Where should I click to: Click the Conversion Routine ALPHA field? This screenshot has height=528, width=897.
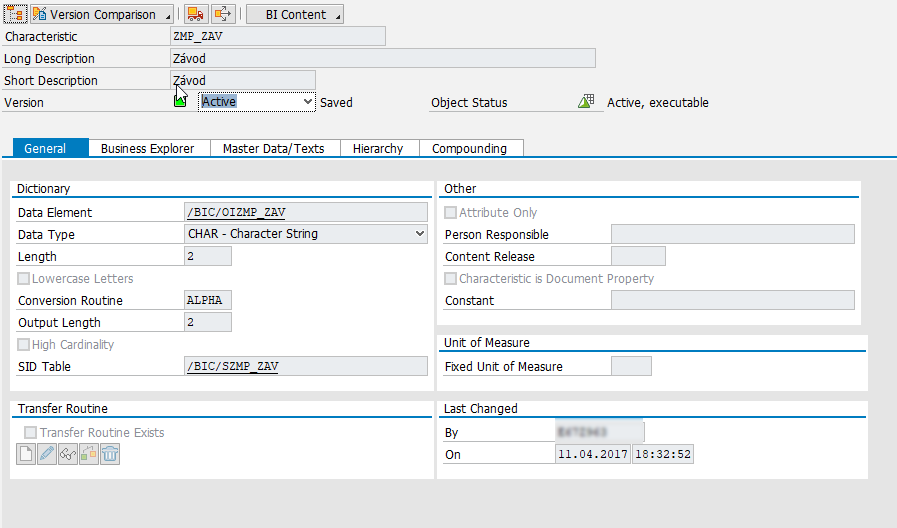pos(208,301)
